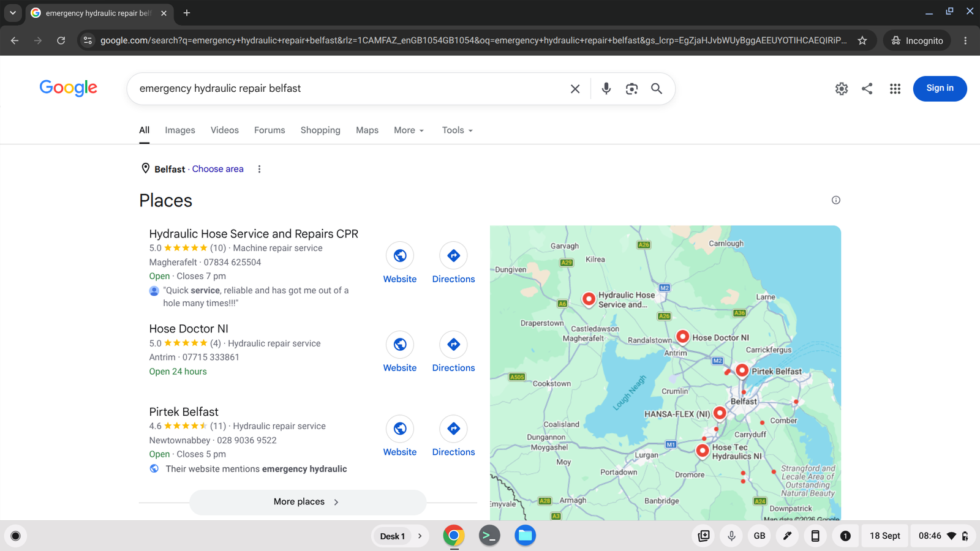The width and height of the screenshot is (980, 551).
Task: Open the Google apps grid
Action: click(x=895, y=89)
